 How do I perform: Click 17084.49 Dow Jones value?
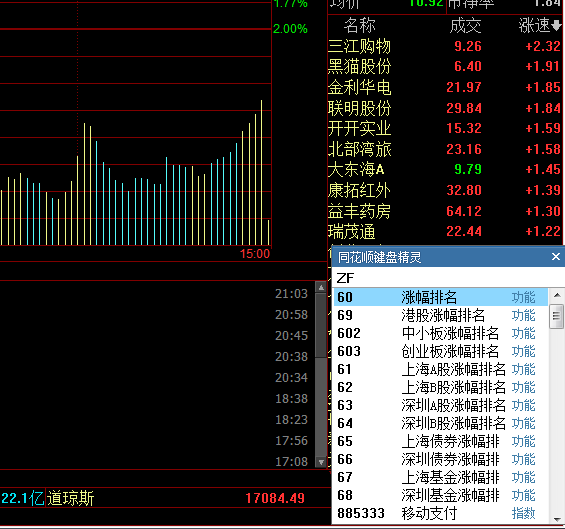(275, 498)
